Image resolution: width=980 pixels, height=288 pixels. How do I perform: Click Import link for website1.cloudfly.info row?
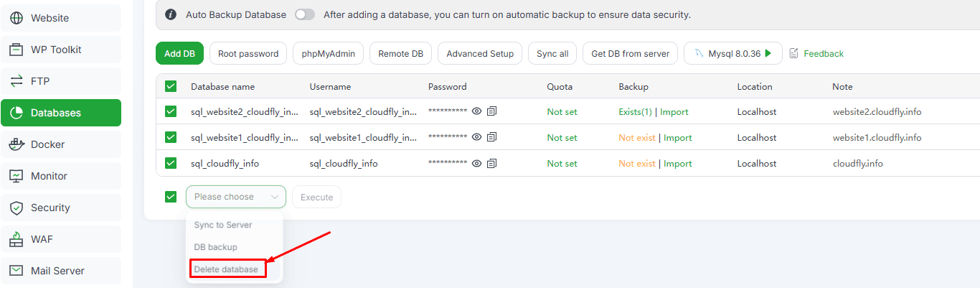point(677,138)
